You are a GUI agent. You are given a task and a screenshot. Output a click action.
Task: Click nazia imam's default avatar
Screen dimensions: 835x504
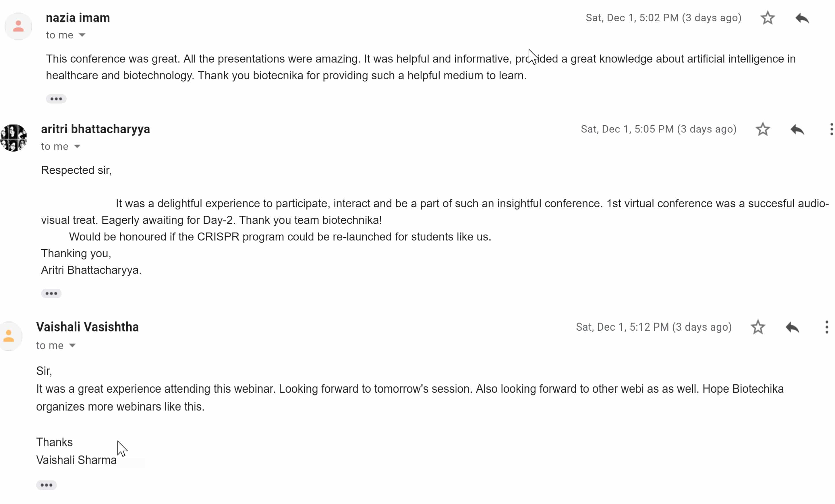pos(18,26)
